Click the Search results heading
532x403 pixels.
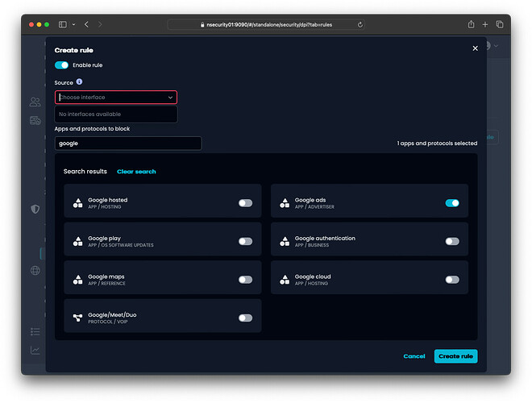(85, 172)
